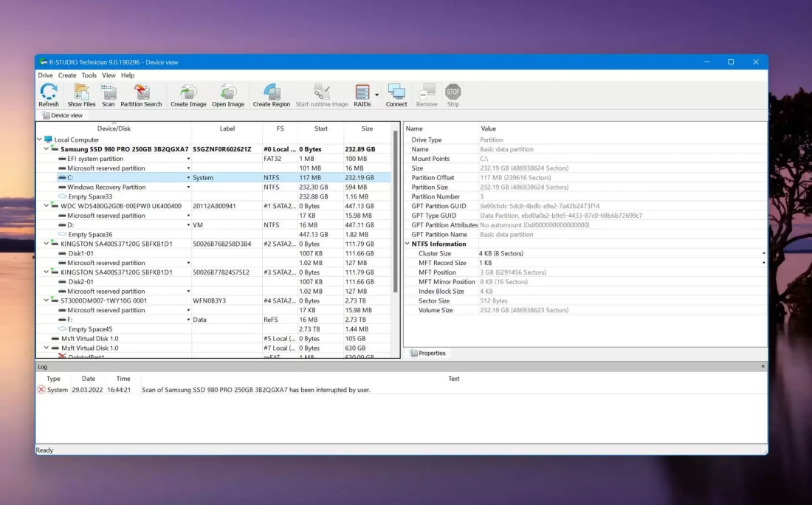Open the Drive menu
This screenshot has width=812, height=505.
click(x=45, y=75)
